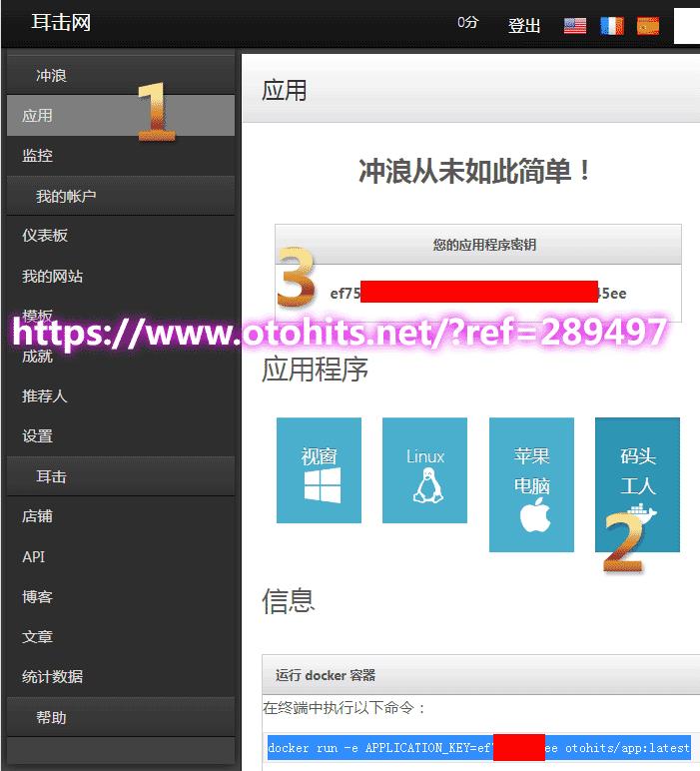Open the Linux penguin app tile
The width and height of the screenshot is (700, 771).
click(x=424, y=470)
